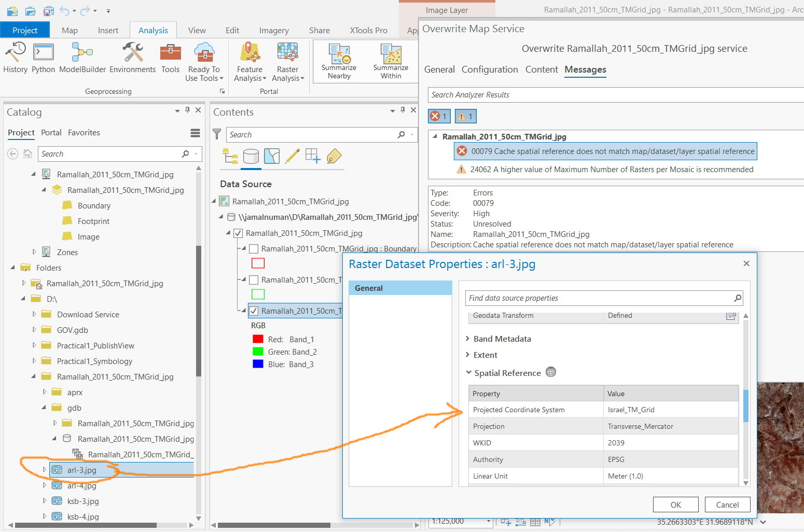Image resolution: width=804 pixels, height=532 pixels.
Task: Click search icon in data source properties
Action: pyautogui.click(x=738, y=298)
